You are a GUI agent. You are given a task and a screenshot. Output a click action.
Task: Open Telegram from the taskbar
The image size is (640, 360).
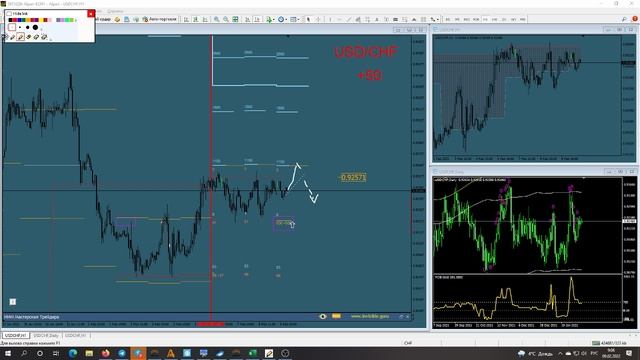[122, 353]
